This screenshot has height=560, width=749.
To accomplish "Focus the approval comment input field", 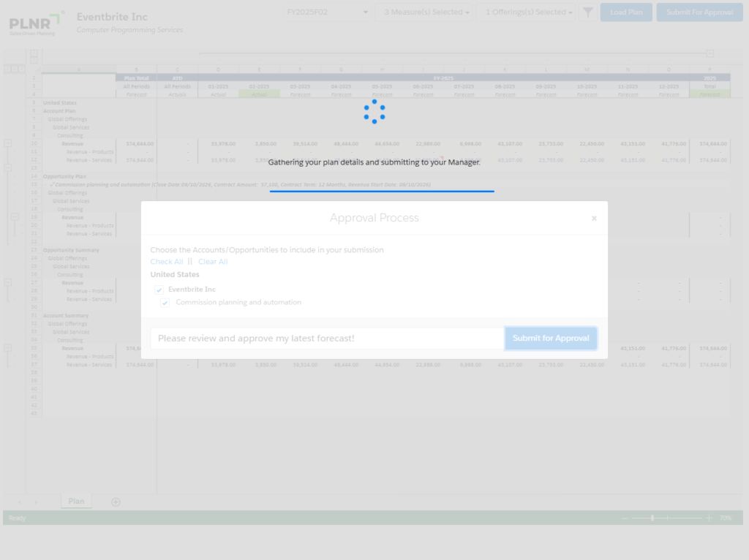I will [x=327, y=338].
